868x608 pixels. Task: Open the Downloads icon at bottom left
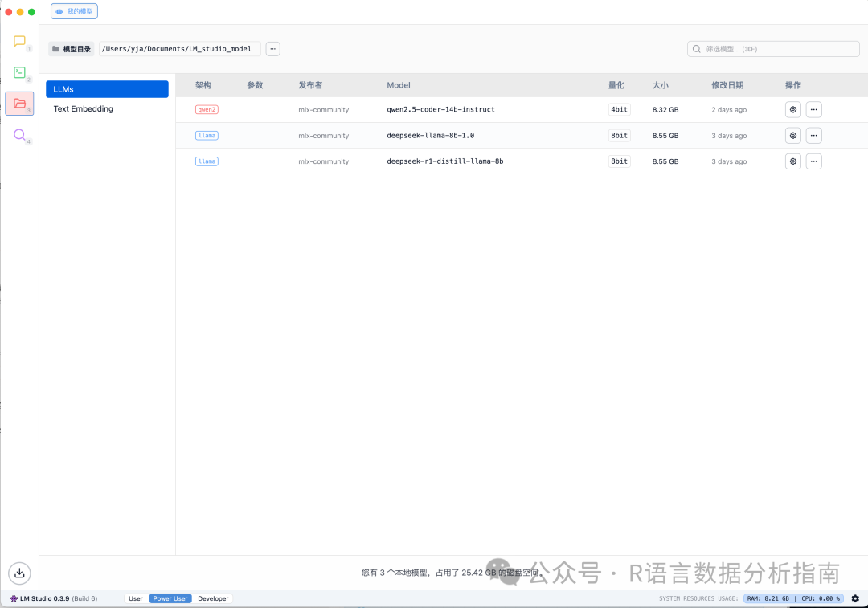(x=19, y=573)
